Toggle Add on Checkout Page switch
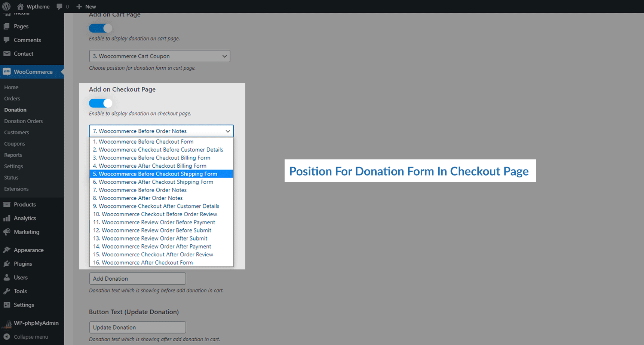Image resolution: width=644 pixels, height=345 pixels. [101, 103]
